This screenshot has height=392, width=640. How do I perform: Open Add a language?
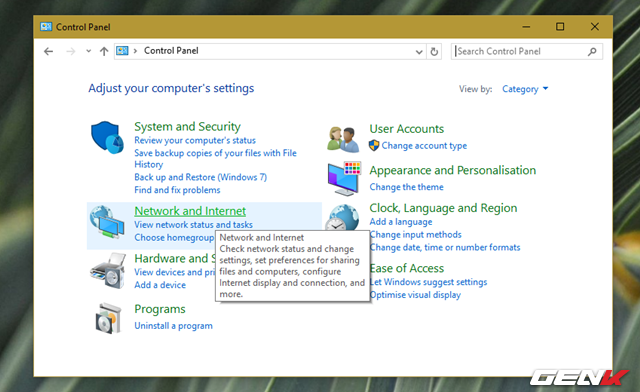tap(401, 222)
